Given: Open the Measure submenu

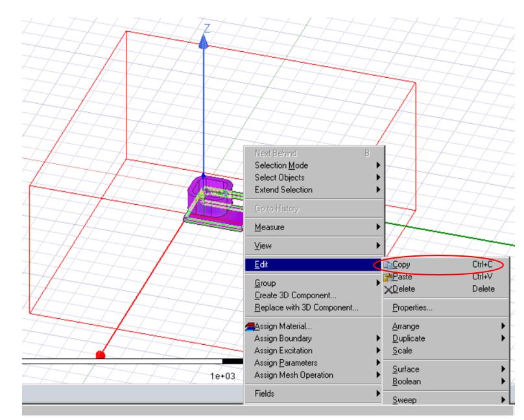Looking at the screenshot, I should (x=314, y=227).
